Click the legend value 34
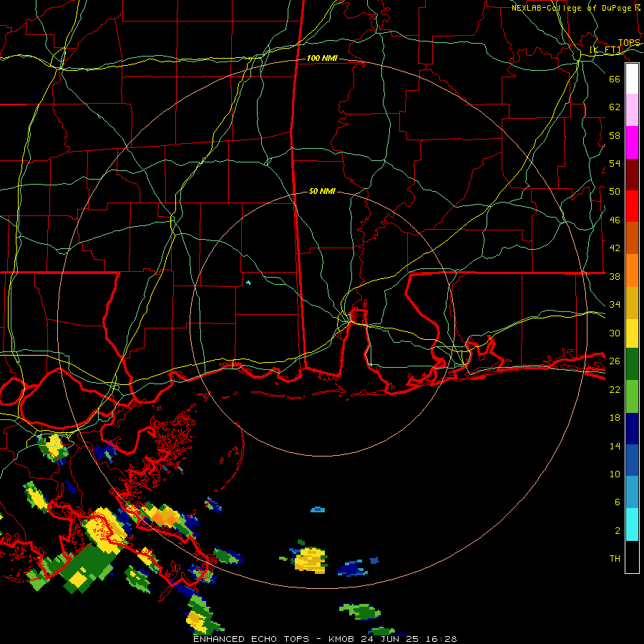Viewport: 644px width, 644px height. pyautogui.click(x=615, y=305)
